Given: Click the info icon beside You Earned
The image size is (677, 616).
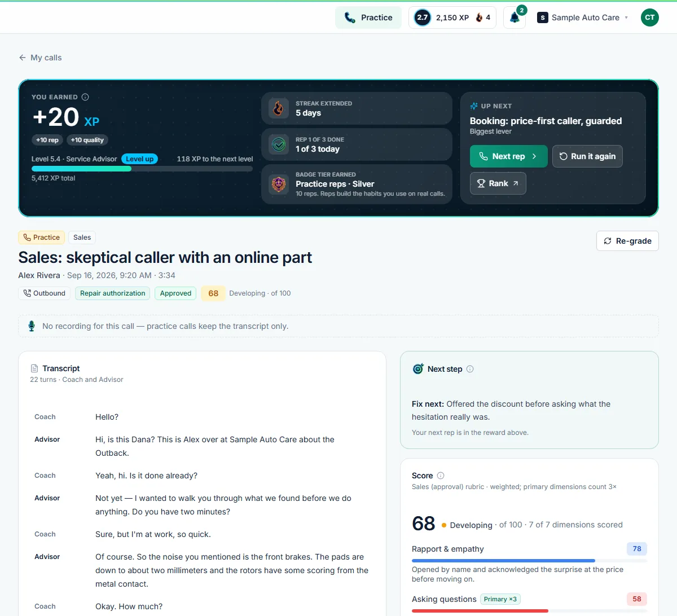Looking at the screenshot, I should click(85, 97).
